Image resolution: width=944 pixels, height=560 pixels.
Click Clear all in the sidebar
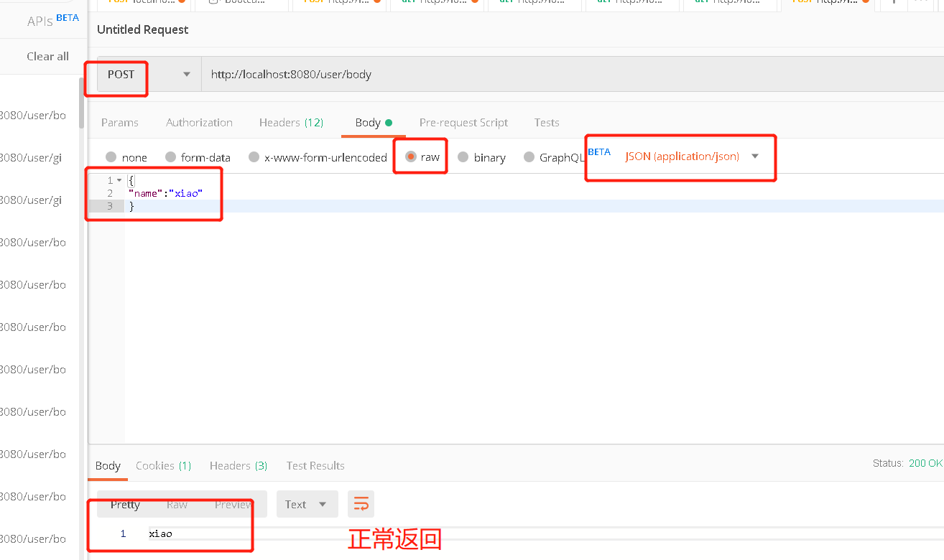coord(47,56)
